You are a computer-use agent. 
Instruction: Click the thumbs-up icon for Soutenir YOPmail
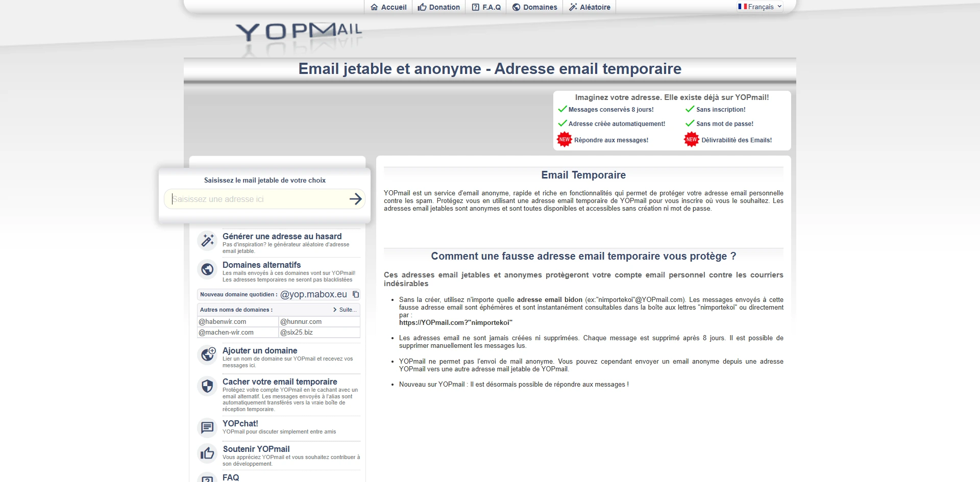point(207,453)
